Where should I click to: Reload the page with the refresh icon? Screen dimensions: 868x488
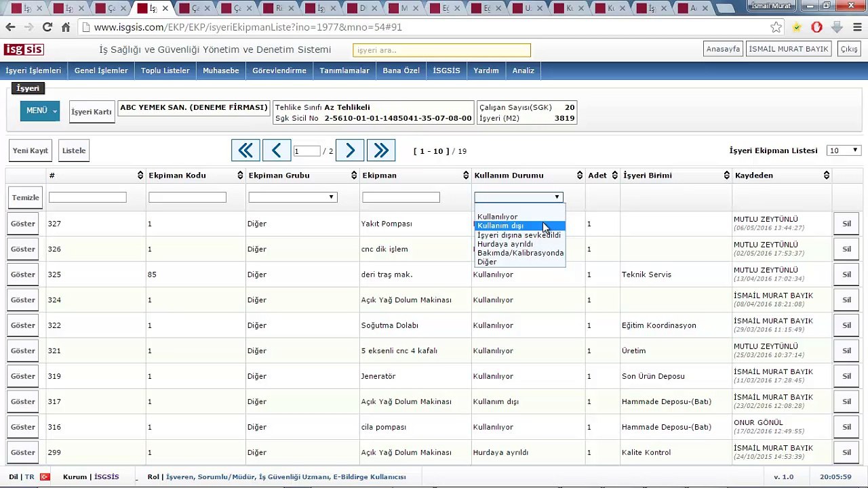[x=47, y=27]
